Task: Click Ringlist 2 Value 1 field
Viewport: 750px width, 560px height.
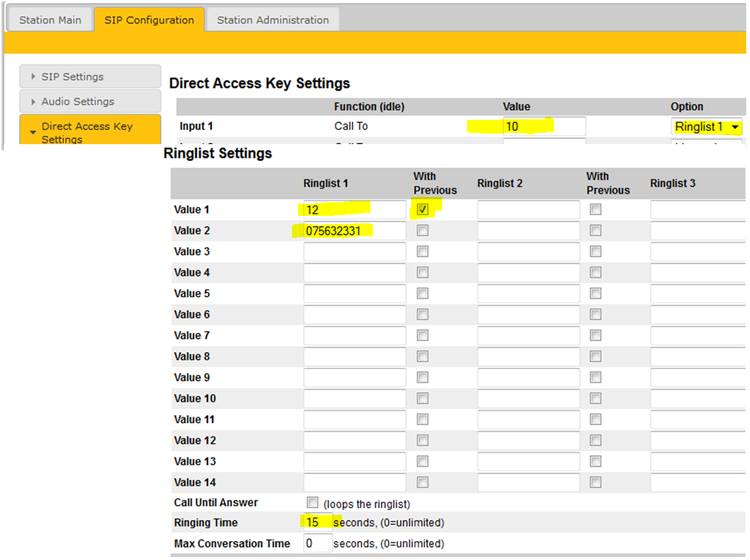Action: click(x=527, y=210)
